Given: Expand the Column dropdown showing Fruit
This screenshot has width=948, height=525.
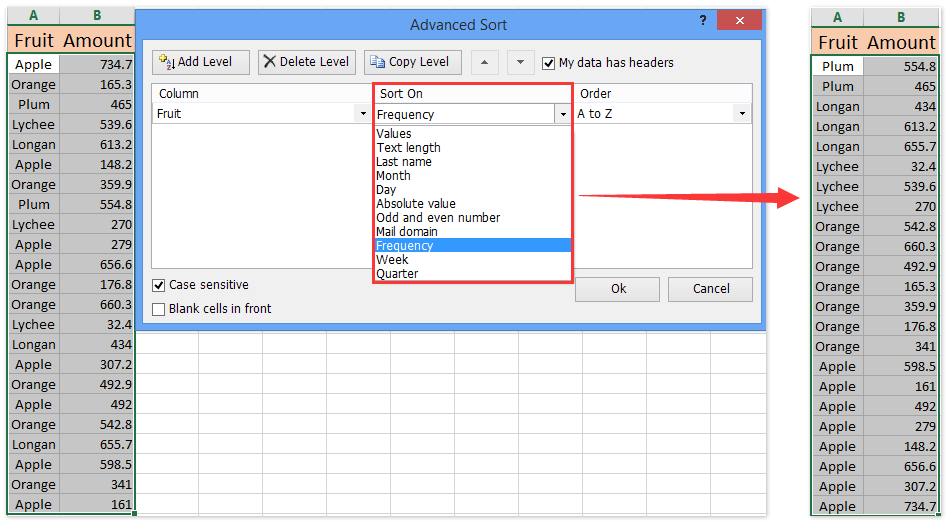Looking at the screenshot, I should (362, 114).
